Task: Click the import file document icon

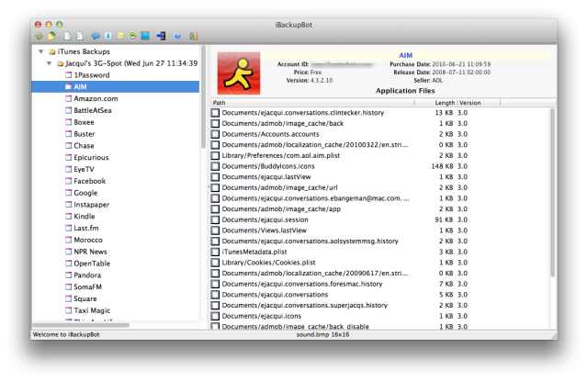Action: pos(79,36)
